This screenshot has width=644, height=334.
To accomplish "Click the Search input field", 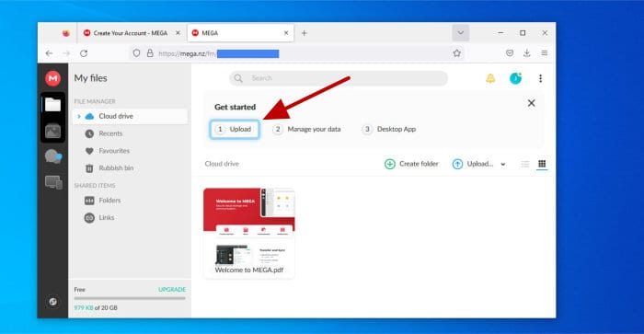I will pyautogui.click(x=339, y=78).
